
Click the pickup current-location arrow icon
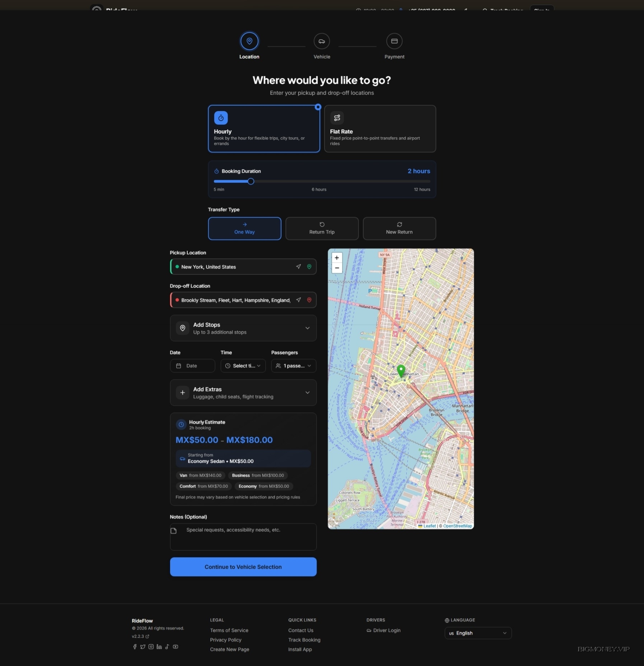[x=298, y=266]
